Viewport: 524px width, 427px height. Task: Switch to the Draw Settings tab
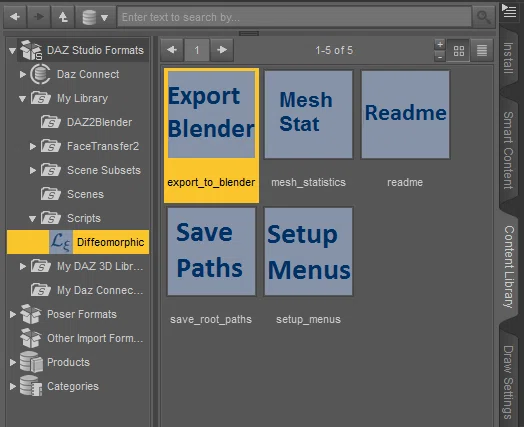508,383
